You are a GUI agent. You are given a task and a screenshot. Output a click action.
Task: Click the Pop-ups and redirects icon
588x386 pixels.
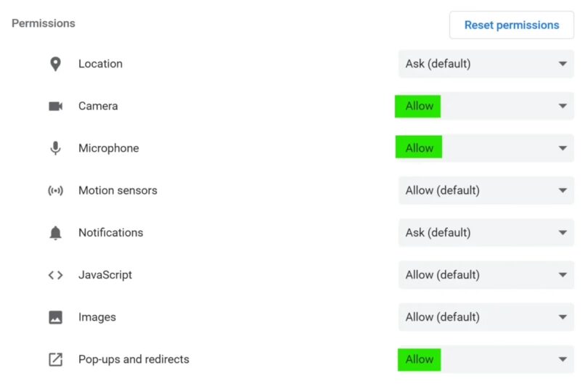point(55,359)
